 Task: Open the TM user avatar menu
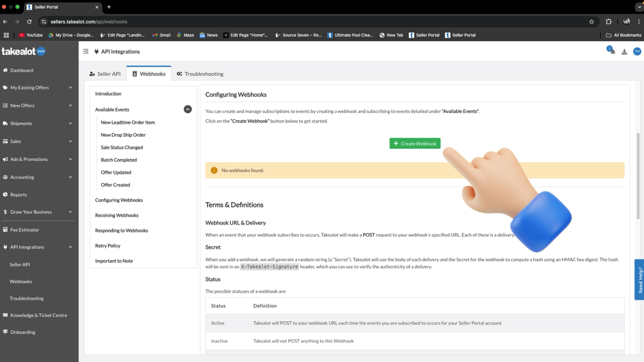pos(637,51)
